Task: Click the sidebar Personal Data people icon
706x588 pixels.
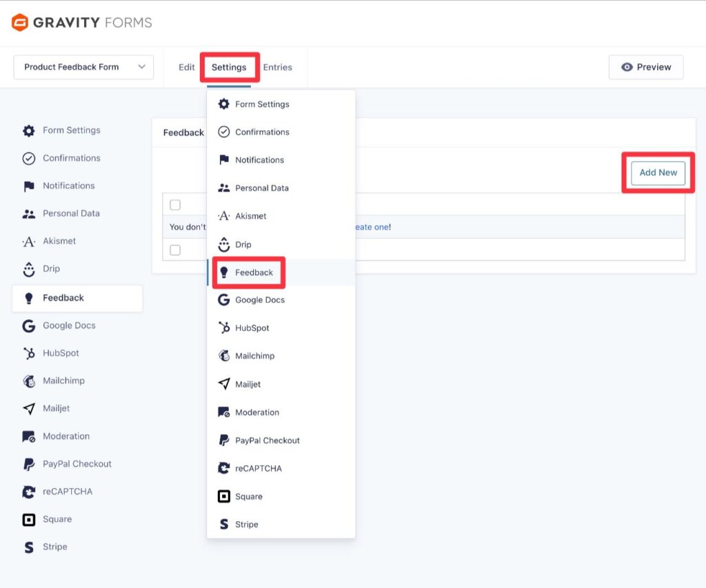Action: [x=29, y=214]
